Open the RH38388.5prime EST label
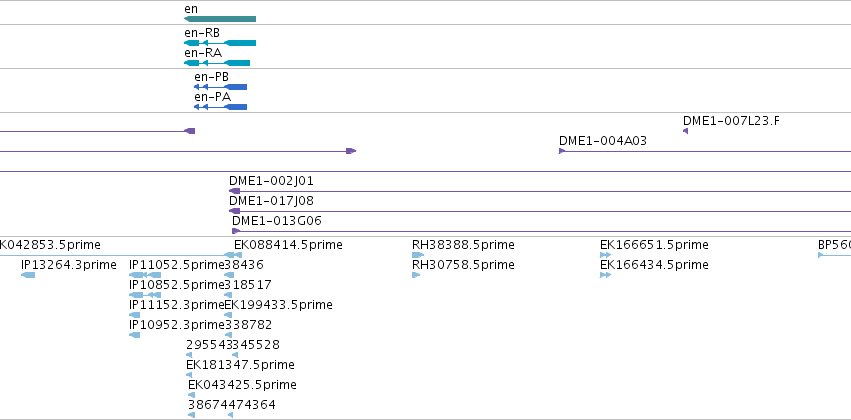The height and width of the screenshot is (420, 851). click(463, 245)
